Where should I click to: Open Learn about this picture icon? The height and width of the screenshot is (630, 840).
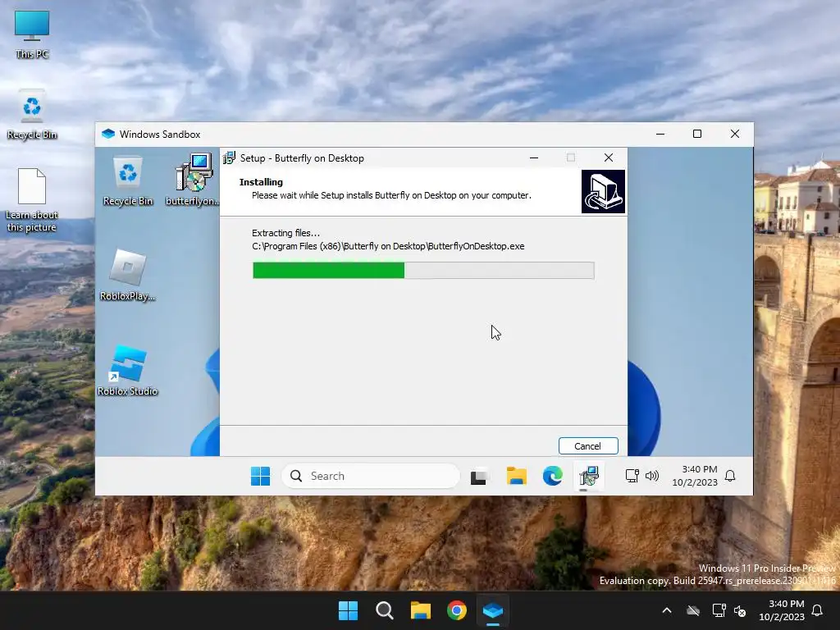32,200
